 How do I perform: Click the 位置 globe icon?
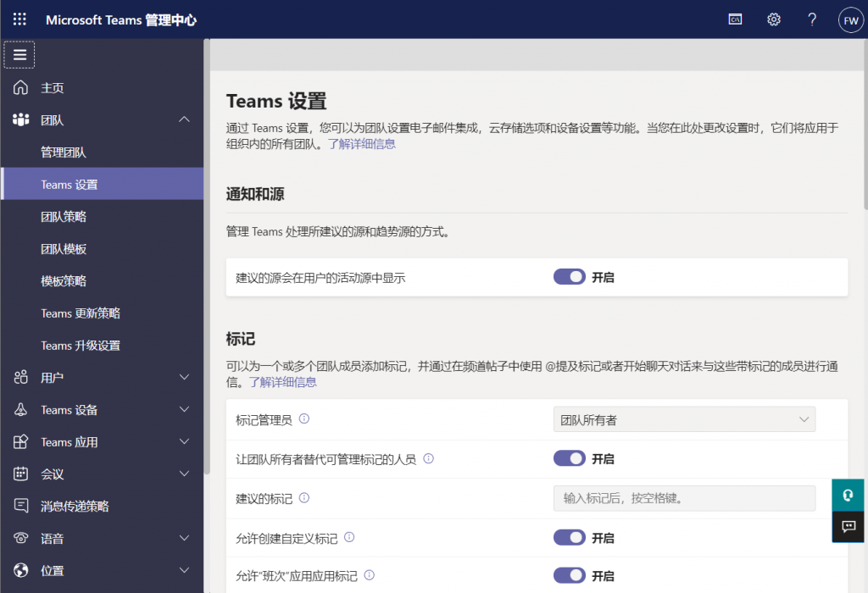point(20,570)
